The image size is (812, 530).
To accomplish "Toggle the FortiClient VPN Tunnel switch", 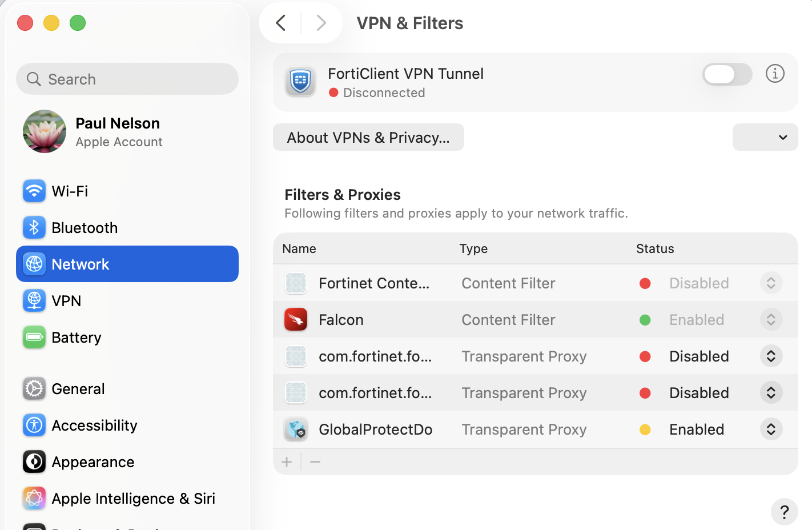I will (x=727, y=74).
